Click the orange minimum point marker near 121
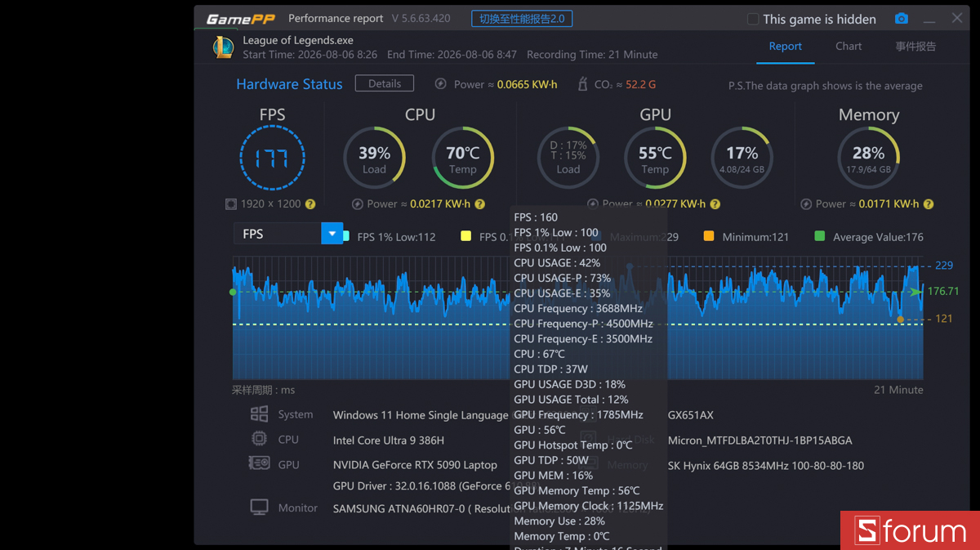980x550 pixels. pos(901,320)
